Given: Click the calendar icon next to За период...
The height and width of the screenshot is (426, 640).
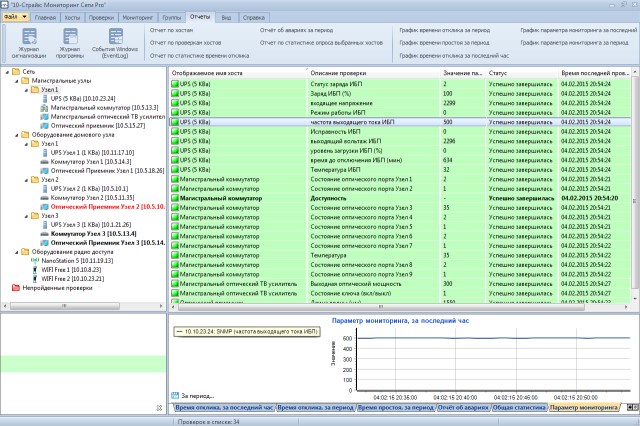Looking at the screenshot, I should pos(175,395).
